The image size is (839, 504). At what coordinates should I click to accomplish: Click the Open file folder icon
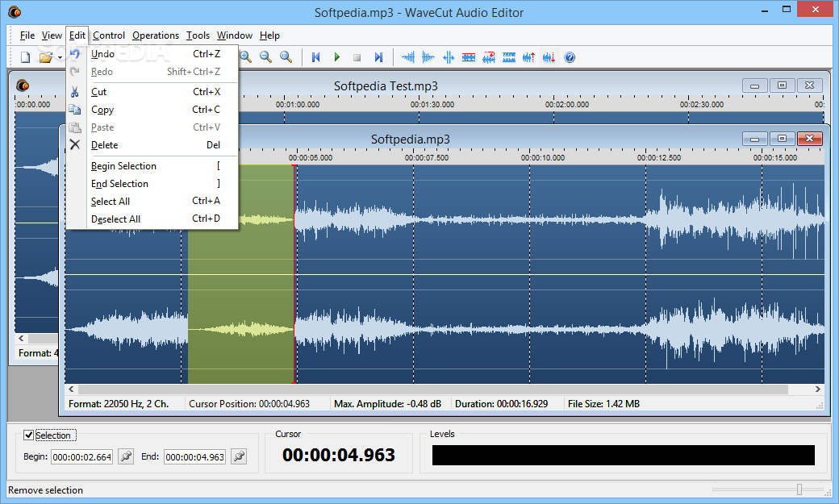46,57
